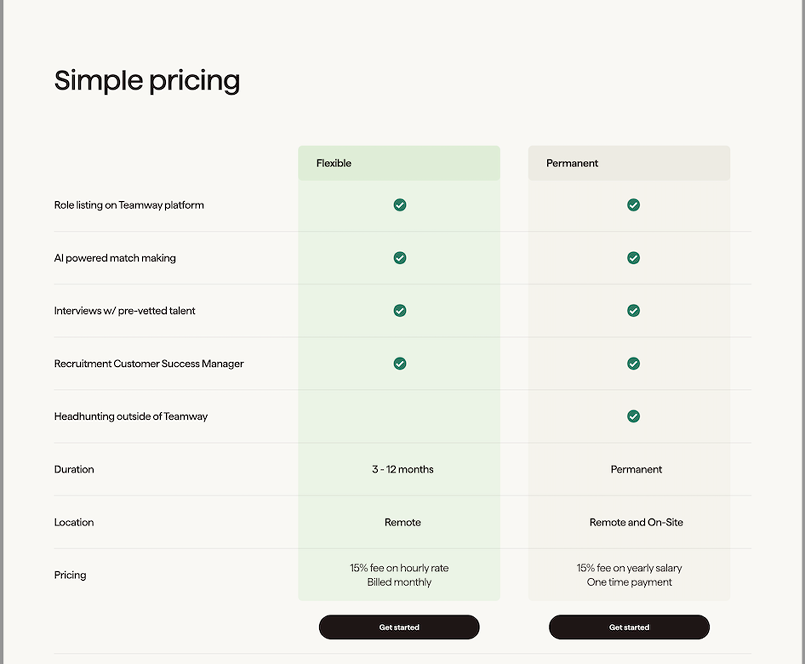This screenshot has height=672, width=805.
Task: Click Flexible checkmark for Recruitment Customer Success Manager
Action: [400, 363]
